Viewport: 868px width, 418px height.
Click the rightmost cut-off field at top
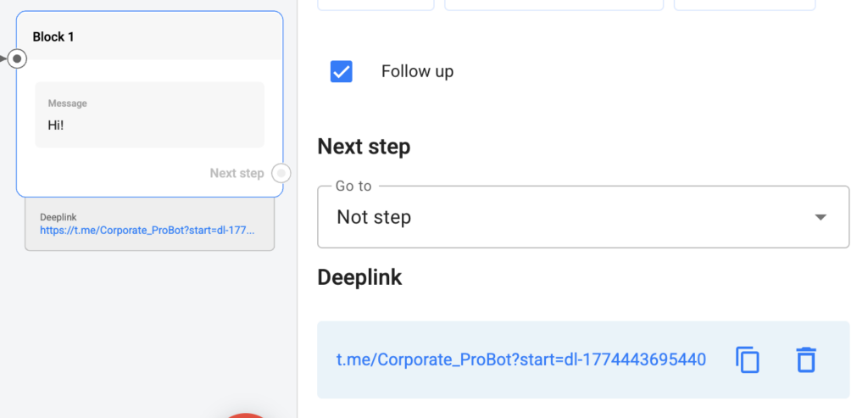click(x=744, y=4)
